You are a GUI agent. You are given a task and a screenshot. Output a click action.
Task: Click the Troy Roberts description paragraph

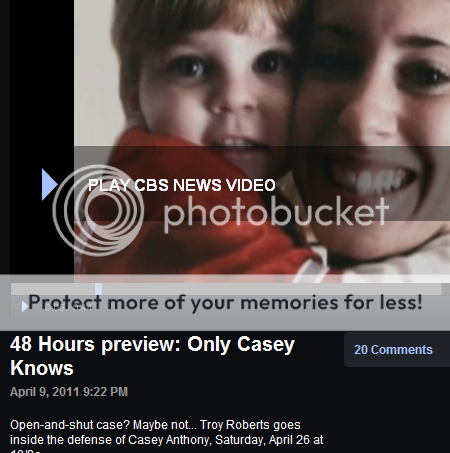167,436
